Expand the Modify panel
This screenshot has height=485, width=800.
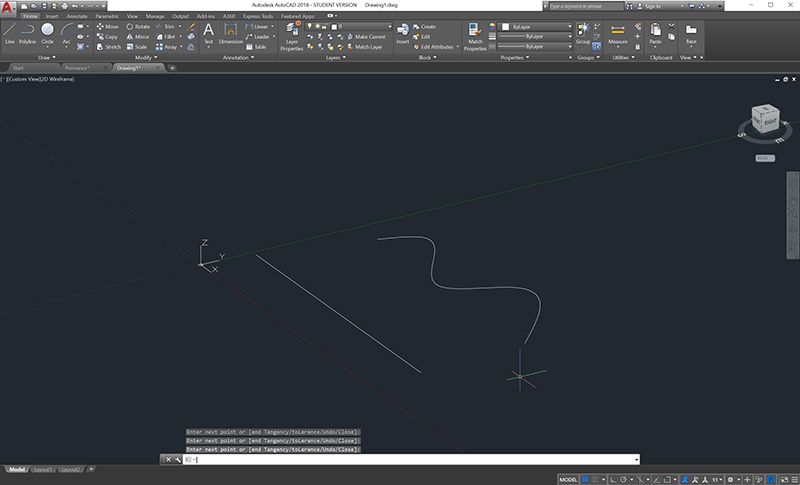point(146,58)
